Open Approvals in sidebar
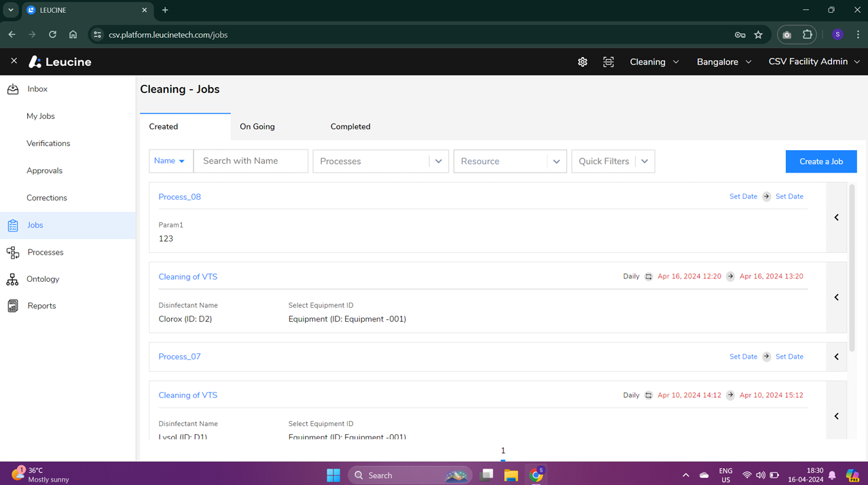 pos(44,170)
